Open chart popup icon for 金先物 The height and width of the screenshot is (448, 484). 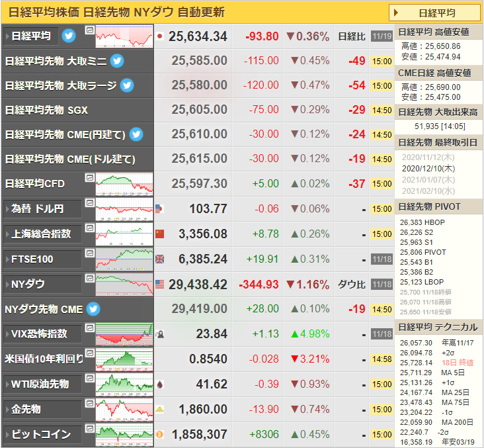(89, 403)
